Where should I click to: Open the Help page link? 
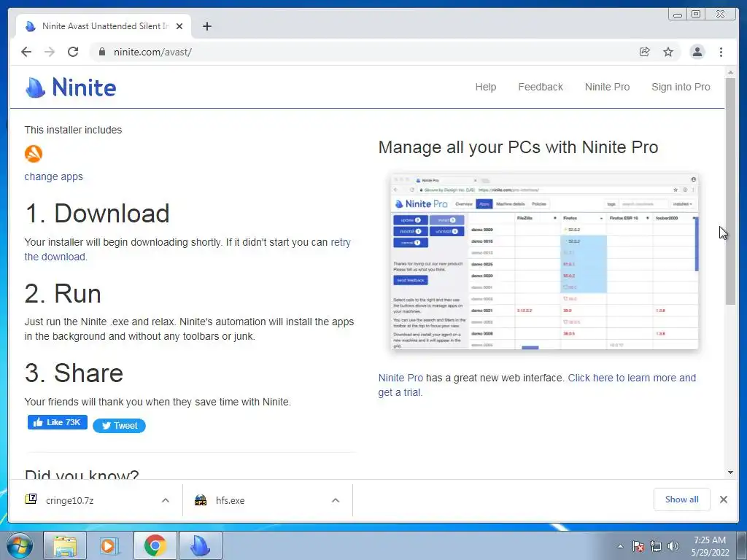[x=485, y=87]
